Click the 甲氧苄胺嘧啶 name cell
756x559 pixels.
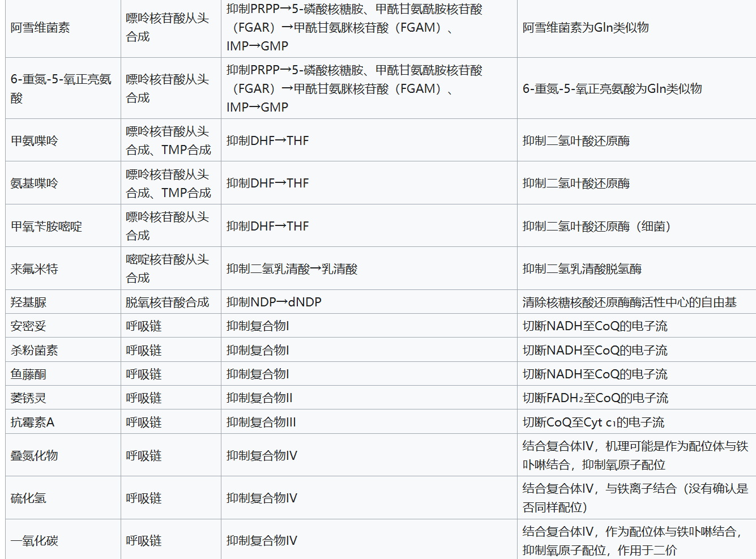pos(46,227)
